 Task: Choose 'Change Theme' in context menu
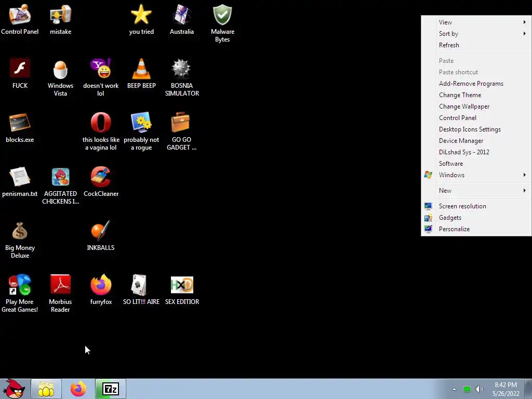[476, 95]
